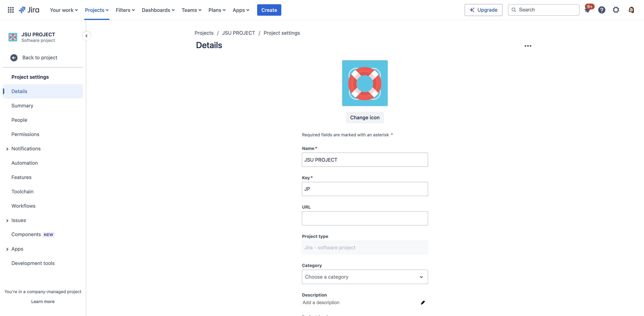Select the Workflows menu item in sidebar

tap(23, 205)
